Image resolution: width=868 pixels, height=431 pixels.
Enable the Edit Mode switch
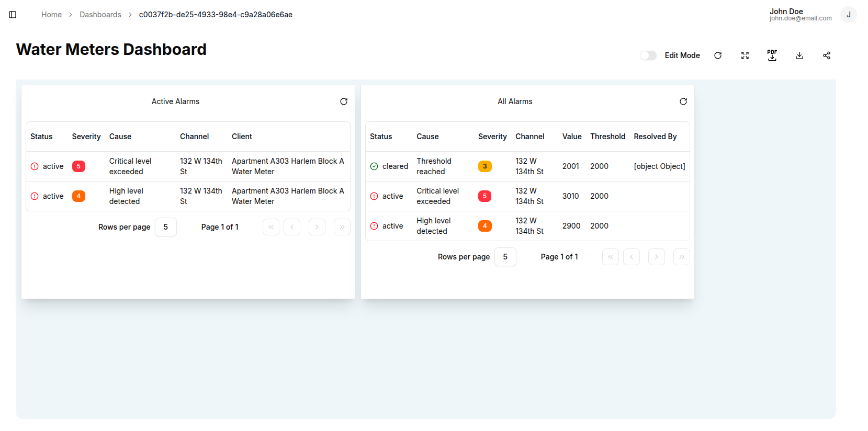pyautogui.click(x=648, y=55)
